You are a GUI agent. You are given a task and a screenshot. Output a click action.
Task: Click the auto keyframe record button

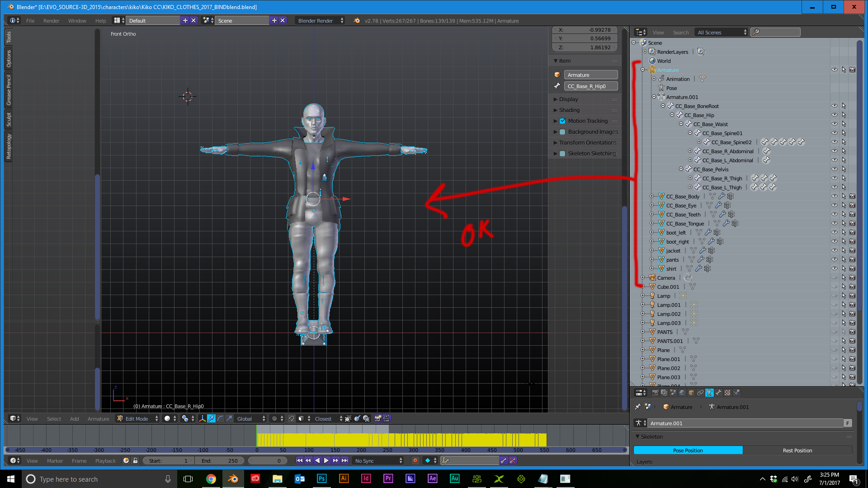coord(415,460)
